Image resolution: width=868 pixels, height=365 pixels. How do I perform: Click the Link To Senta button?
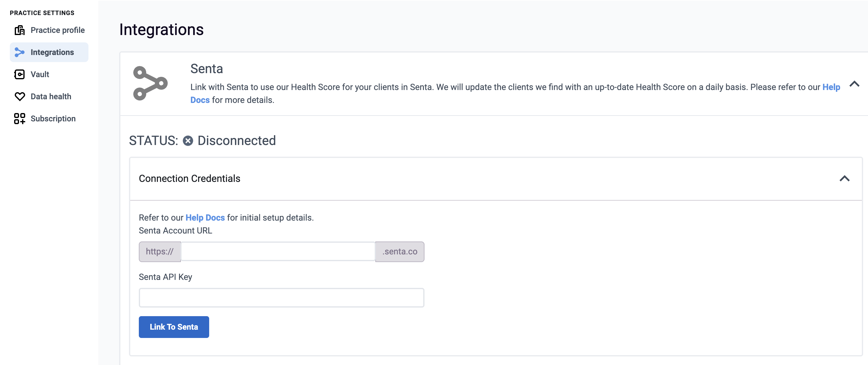pos(174,327)
